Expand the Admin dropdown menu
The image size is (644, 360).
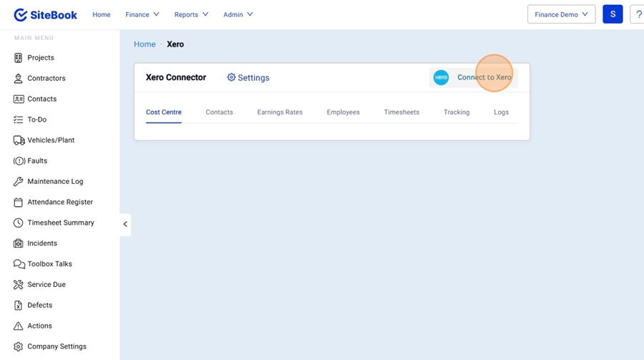238,15
